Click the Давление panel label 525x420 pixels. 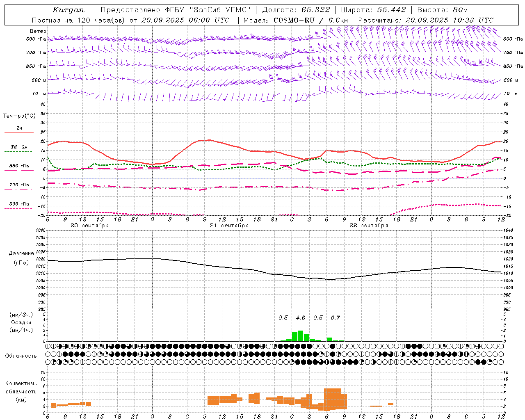click(21, 253)
